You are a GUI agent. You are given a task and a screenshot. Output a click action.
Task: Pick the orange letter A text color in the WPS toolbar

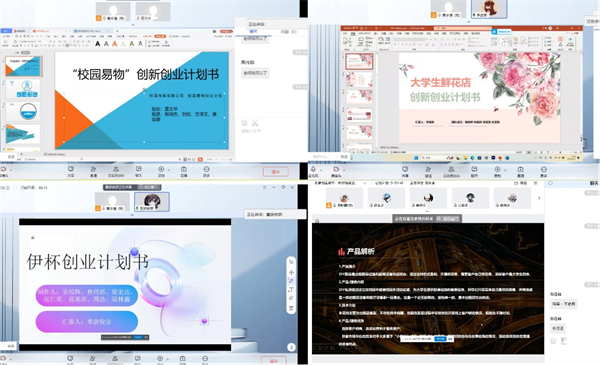click(114, 44)
